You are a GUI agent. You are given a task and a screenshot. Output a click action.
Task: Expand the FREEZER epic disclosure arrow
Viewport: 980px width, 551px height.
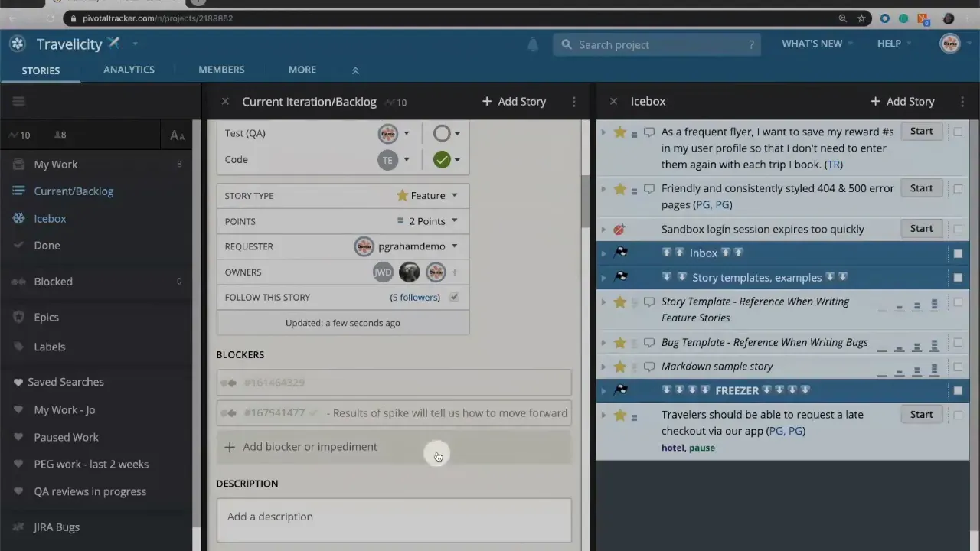(603, 390)
